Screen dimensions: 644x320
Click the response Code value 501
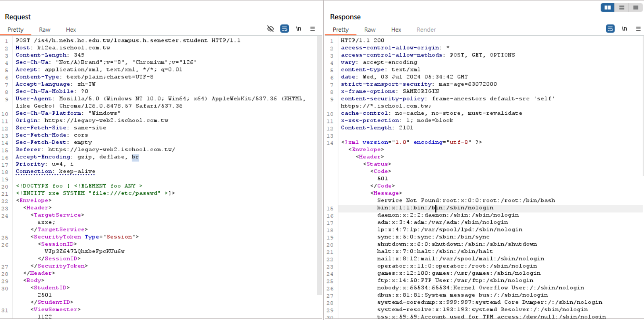click(383, 179)
